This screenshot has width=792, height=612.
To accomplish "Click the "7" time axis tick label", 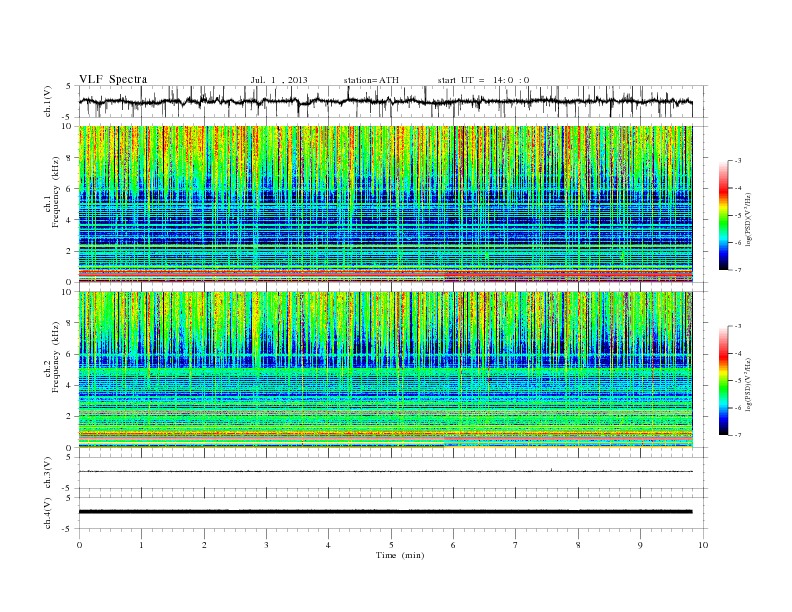I will point(516,545).
